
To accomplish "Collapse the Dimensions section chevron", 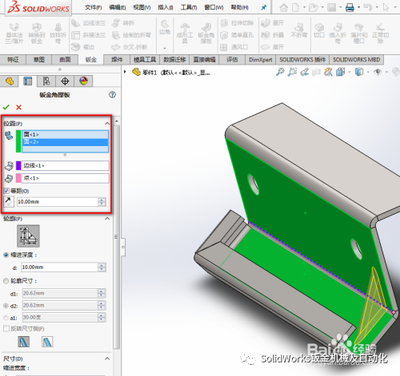I will click(x=107, y=359).
